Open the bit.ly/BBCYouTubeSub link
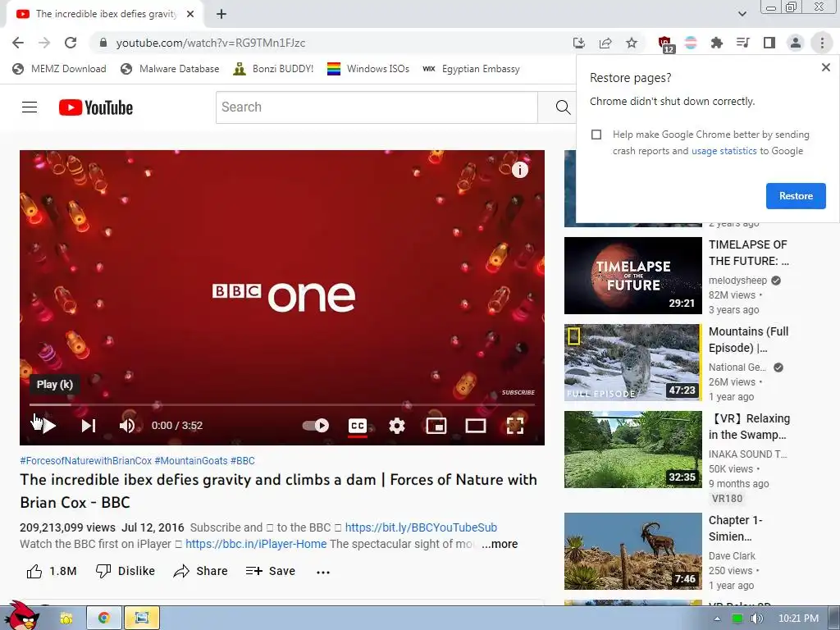Image resolution: width=840 pixels, height=630 pixels. [421, 527]
